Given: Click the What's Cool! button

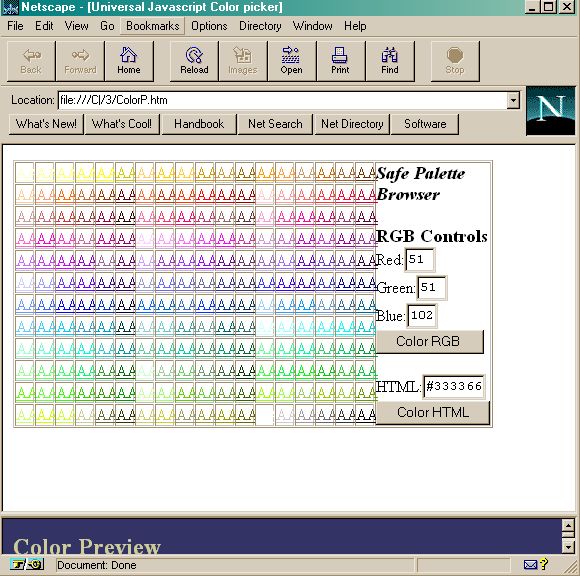Looking at the screenshot, I should (x=122, y=124).
